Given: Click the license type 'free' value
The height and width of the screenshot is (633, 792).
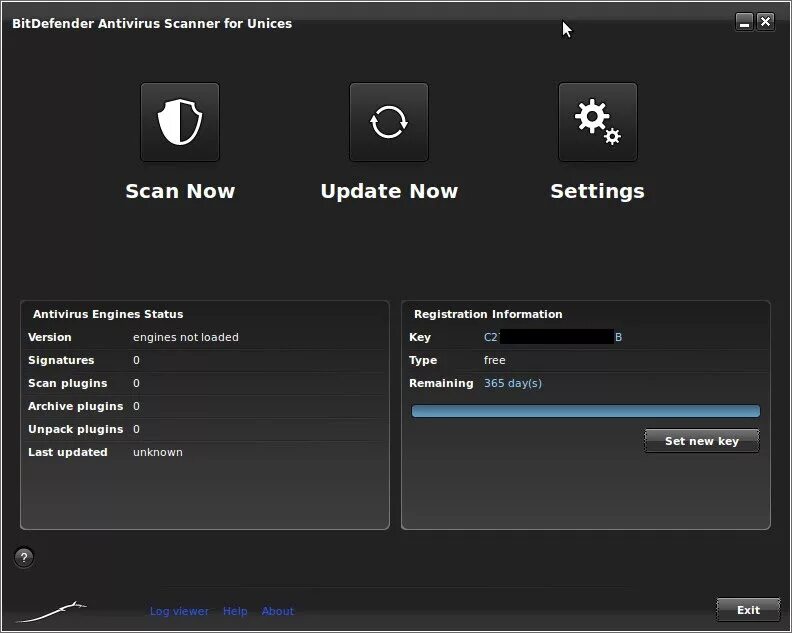Looking at the screenshot, I should 494,360.
